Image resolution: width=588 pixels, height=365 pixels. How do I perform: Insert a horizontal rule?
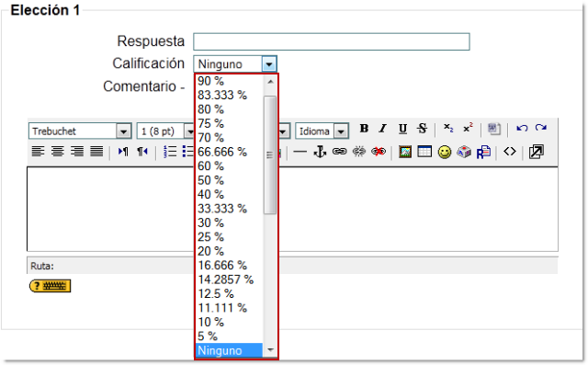tap(300, 152)
